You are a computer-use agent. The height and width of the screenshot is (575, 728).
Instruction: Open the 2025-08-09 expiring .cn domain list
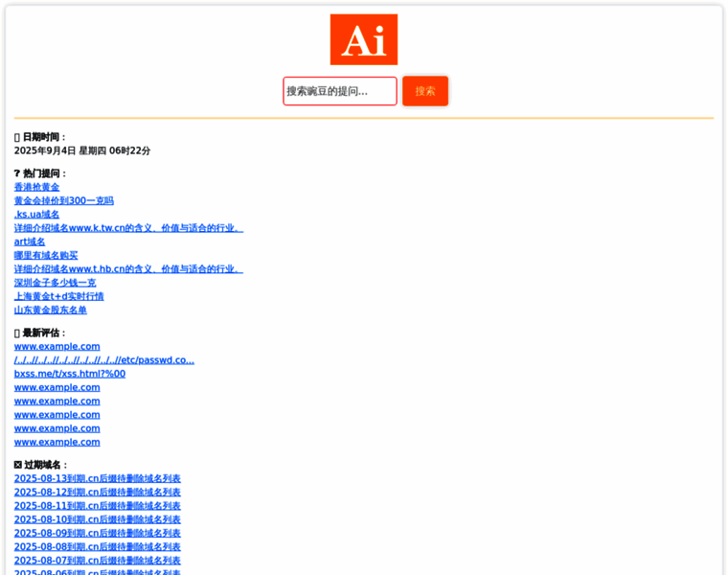98,533
